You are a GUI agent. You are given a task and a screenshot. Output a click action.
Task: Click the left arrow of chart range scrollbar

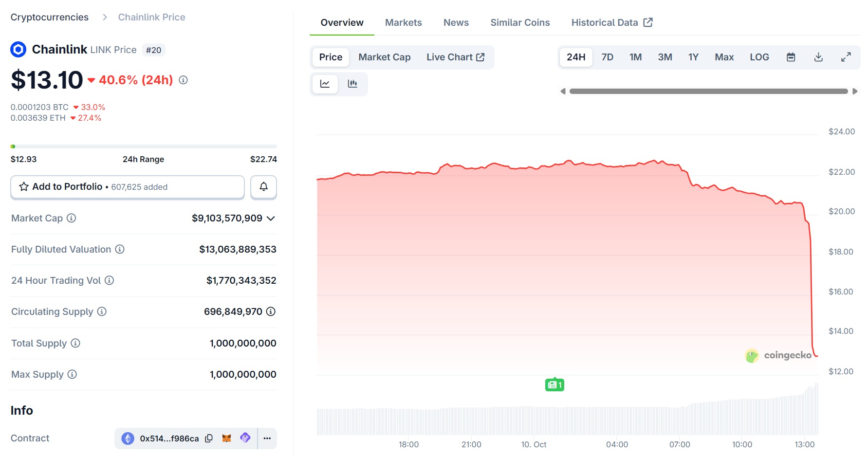(x=563, y=91)
